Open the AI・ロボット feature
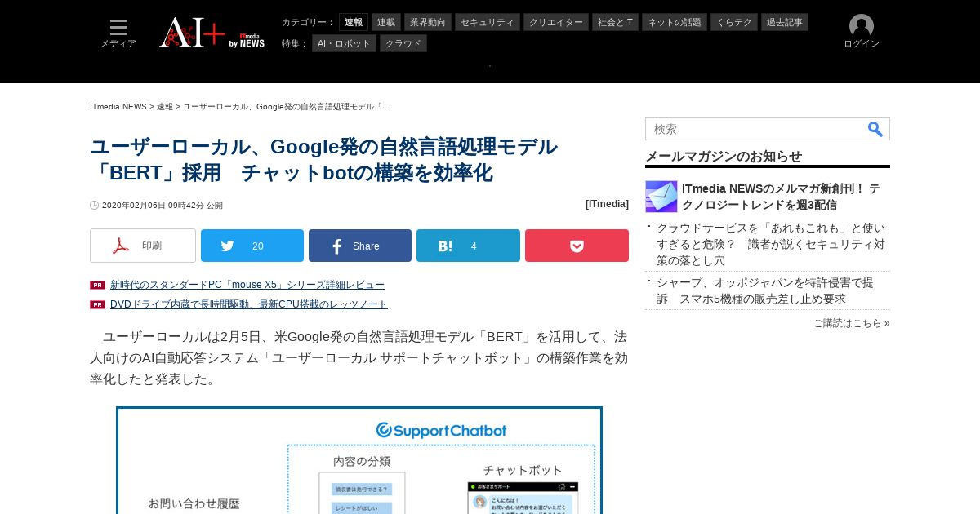 coord(344,43)
